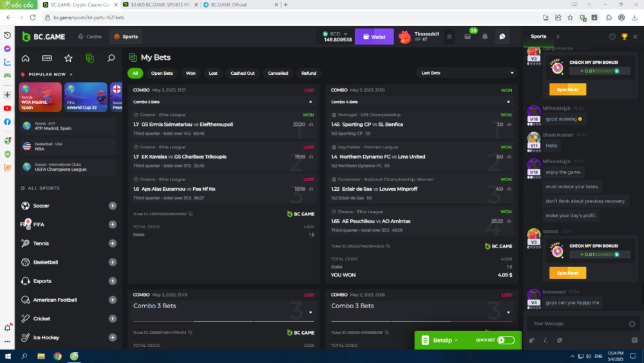Screen dimensions: 644x363
Task: Expand the May 3 21:49 Combo 3 Bets
Action: [310, 313]
